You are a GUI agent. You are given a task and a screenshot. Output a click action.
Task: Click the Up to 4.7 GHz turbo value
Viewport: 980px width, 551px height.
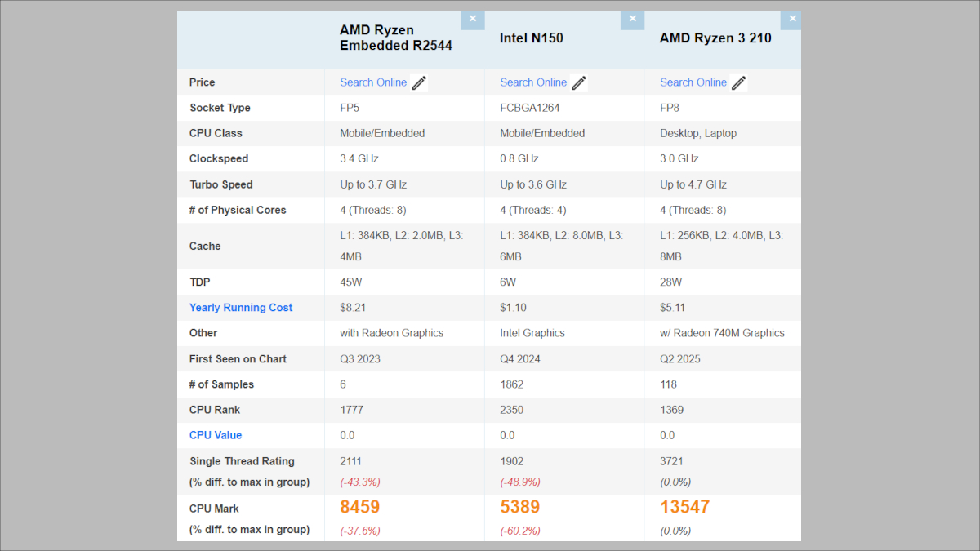[693, 184]
